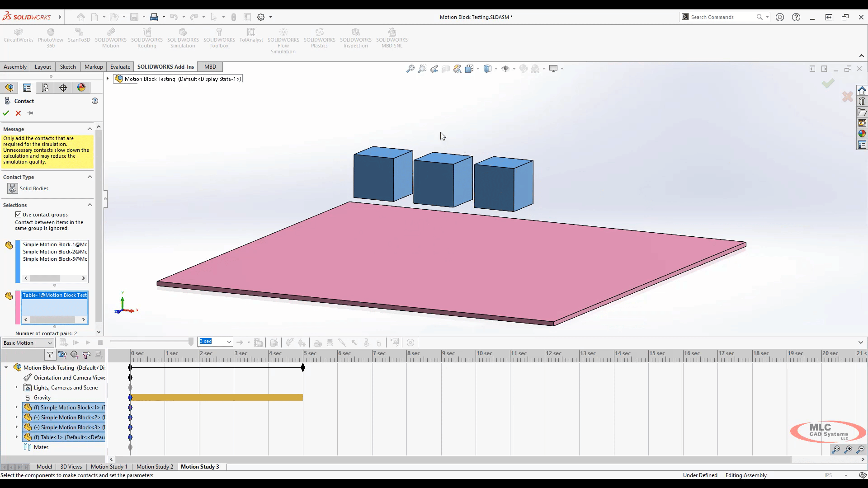Screen dimensions: 868x488
Task: Launch the Animation Wizard
Action: [274, 343]
